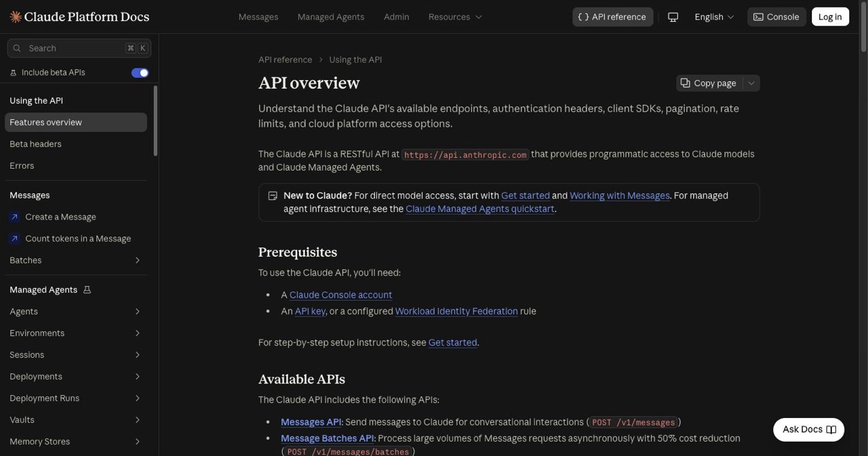The height and width of the screenshot is (456, 868).
Task: Select Features overview in the sidebar
Action: (x=76, y=122)
